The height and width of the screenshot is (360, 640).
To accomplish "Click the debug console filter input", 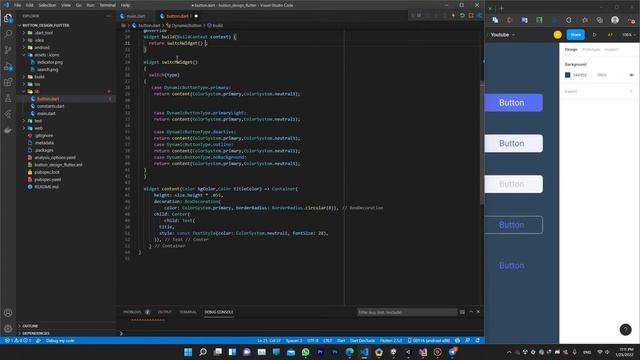I will (407, 312).
